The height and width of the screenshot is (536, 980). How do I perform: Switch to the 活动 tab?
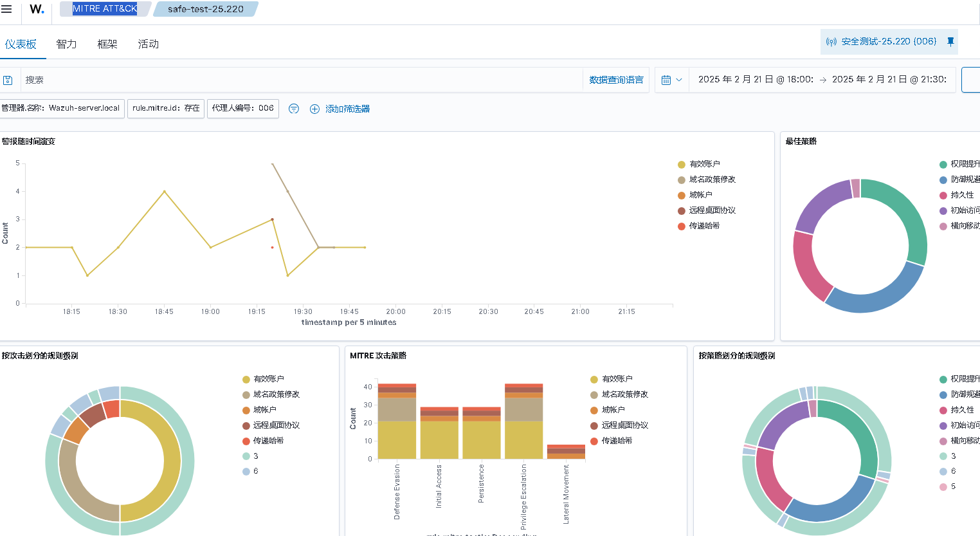coord(149,44)
